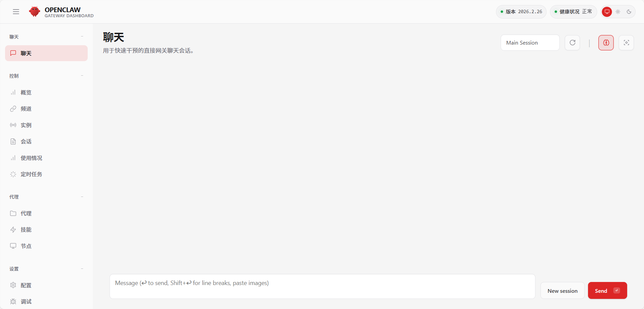Select the system theme monitor icon

[607, 12]
